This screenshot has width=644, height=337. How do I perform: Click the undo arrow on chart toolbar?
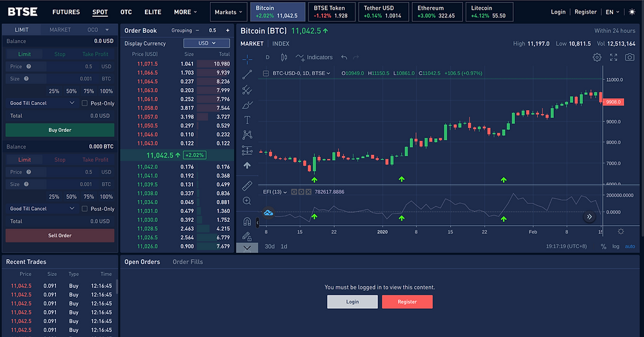344,57
